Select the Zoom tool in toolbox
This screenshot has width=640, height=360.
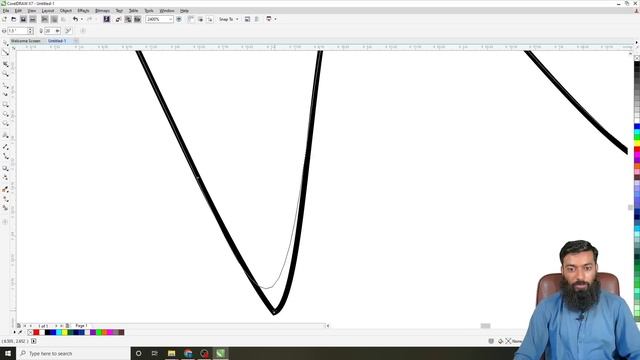pyautogui.click(x=5, y=74)
